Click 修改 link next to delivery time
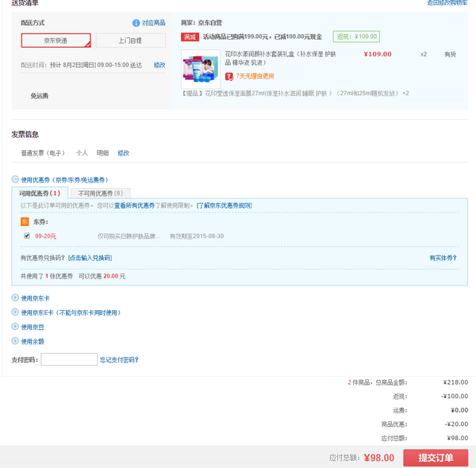The height and width of the screenshot is (468, 476). pos(159,65)
